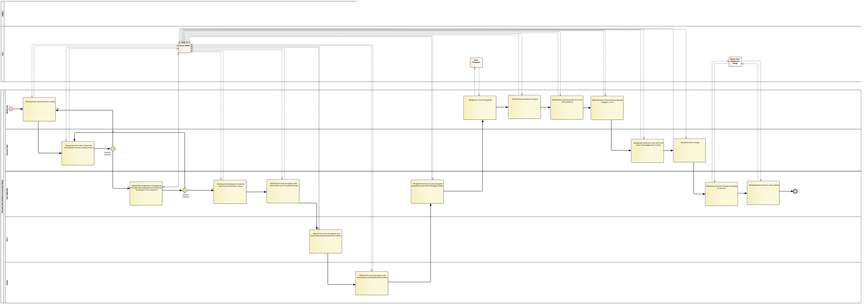Viewport: 868px width, 306px height.
Task: Select the 'Melaksanakan Sidang' task box
Action: click(x=689, y=150)
